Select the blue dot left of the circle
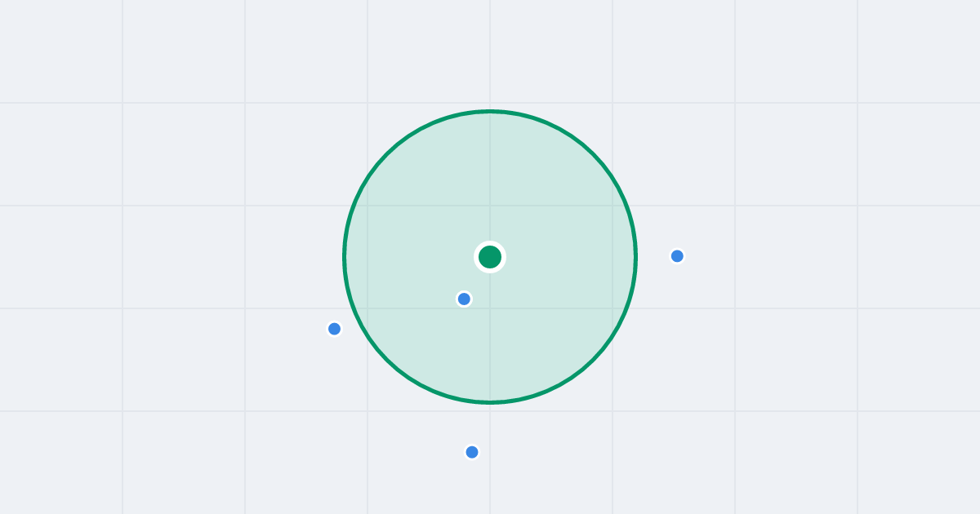Viewport: 980px width, 514px height. pyautogui.click(x=334, y=329)
